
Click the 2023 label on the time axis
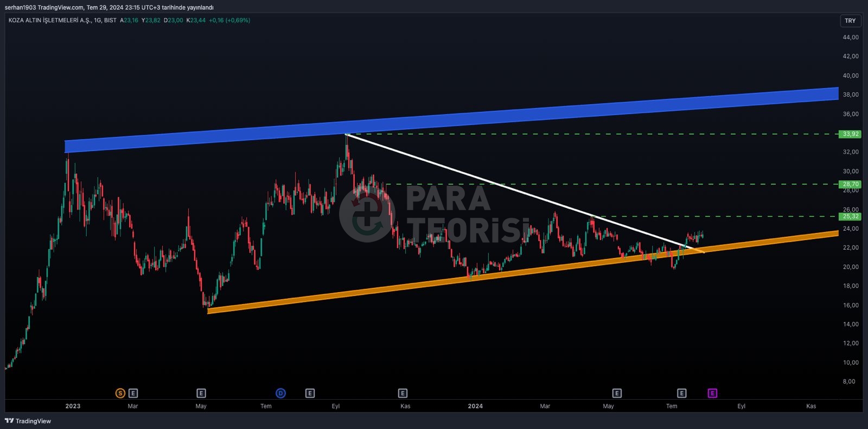pyautogui.click(x=73, y=406)
